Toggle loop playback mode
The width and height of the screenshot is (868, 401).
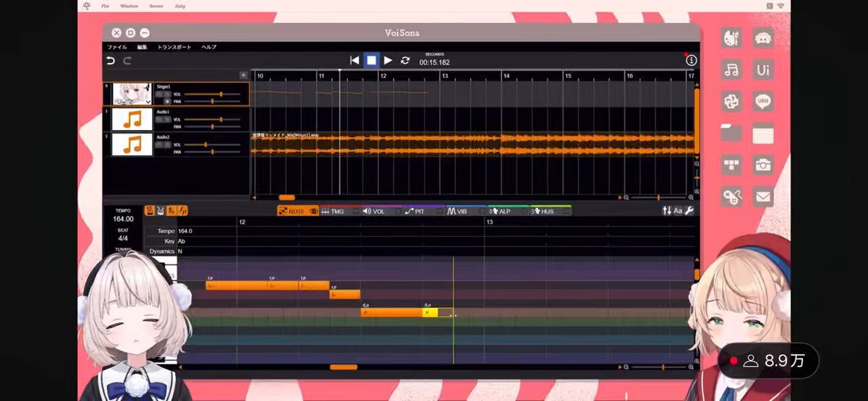click(x=405, y=61)
